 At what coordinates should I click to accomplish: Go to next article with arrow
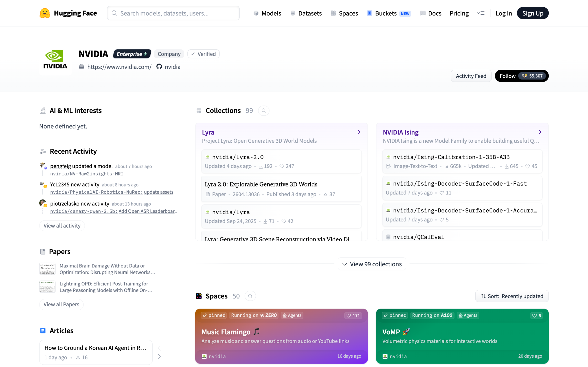159,356
